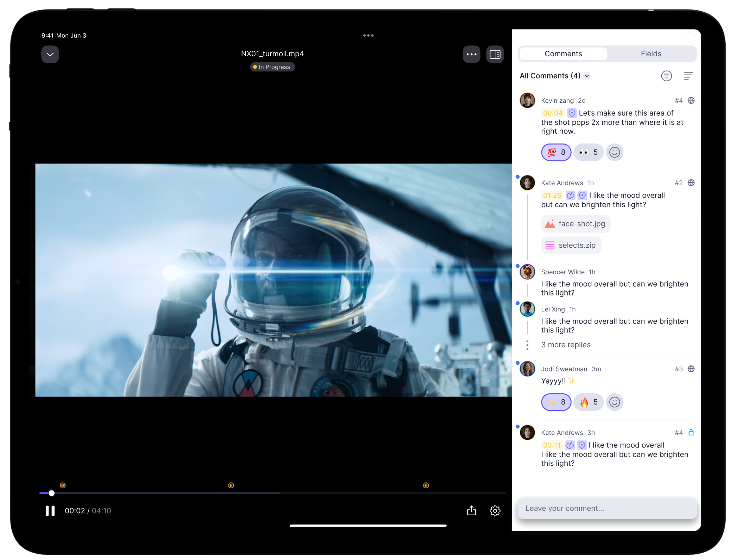Viewport: 736px width, 560px height.
Task: Toggle the comments side panel icon
Action: [495, 54]
